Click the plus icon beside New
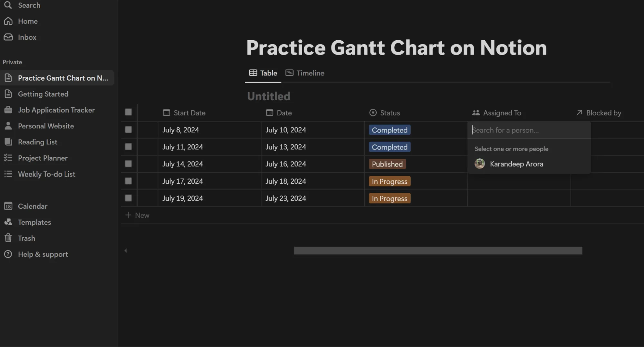 [128, 215]
